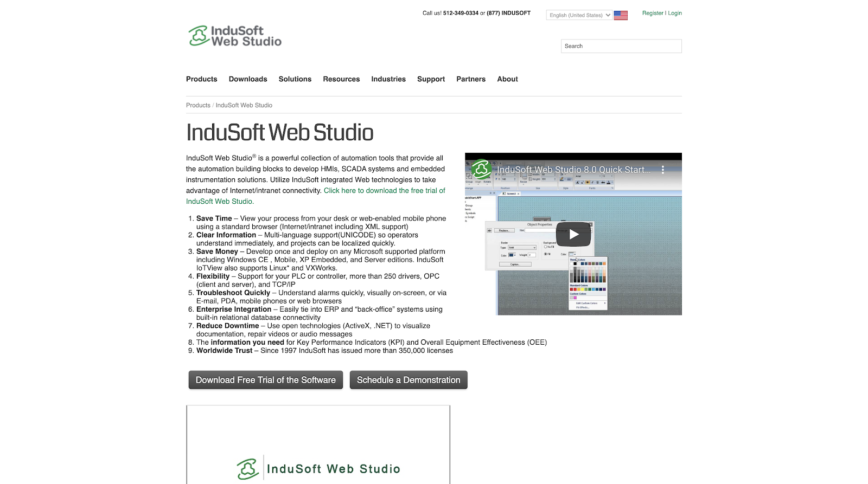Open the video options three-dot menu
Image resolution: width=868 pixels, height=484 pixels.
[663, 170]
